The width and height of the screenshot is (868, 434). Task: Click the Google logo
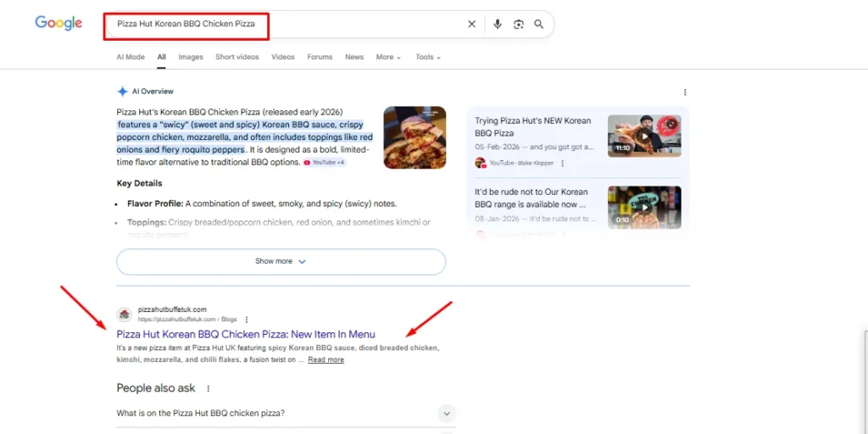(58, 24)
